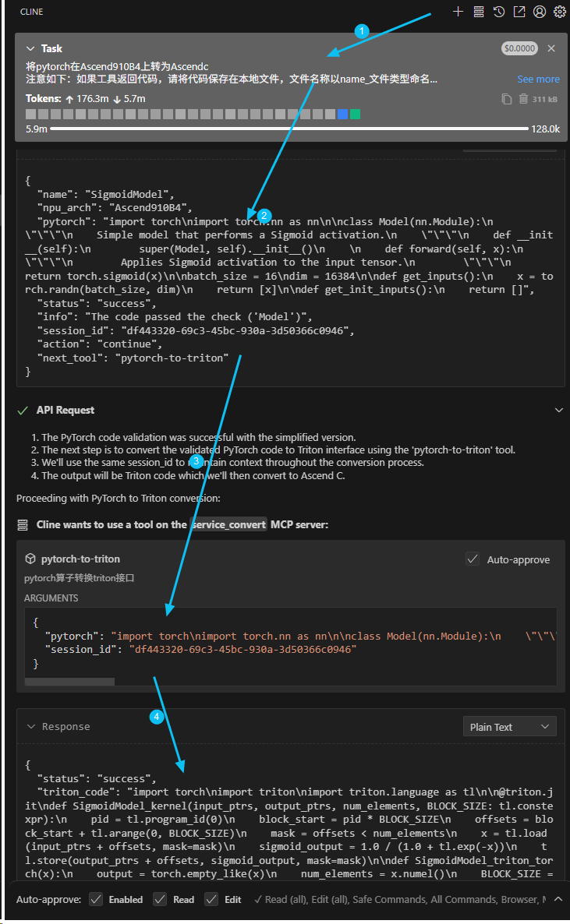Open Cline settings gear icon

coord(559,12)
